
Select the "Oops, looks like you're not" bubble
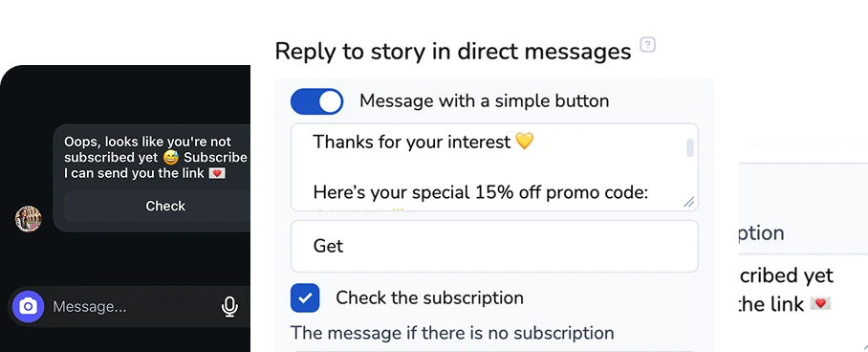(x=152, y=178)
